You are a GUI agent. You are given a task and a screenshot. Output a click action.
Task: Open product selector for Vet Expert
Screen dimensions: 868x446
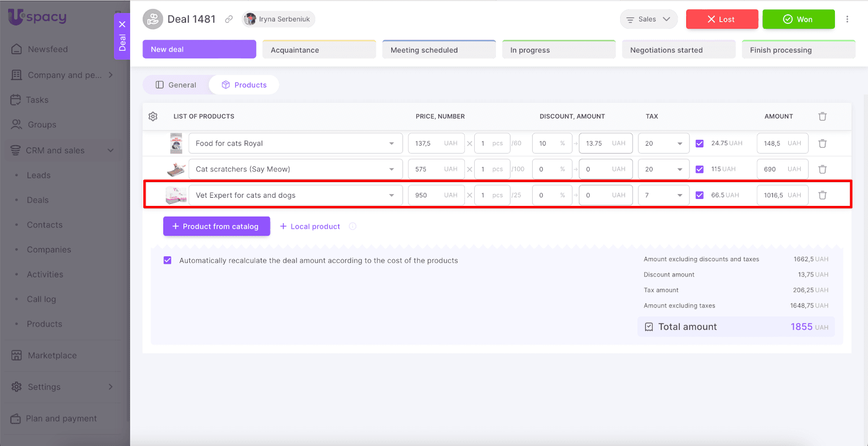point(391,195)
